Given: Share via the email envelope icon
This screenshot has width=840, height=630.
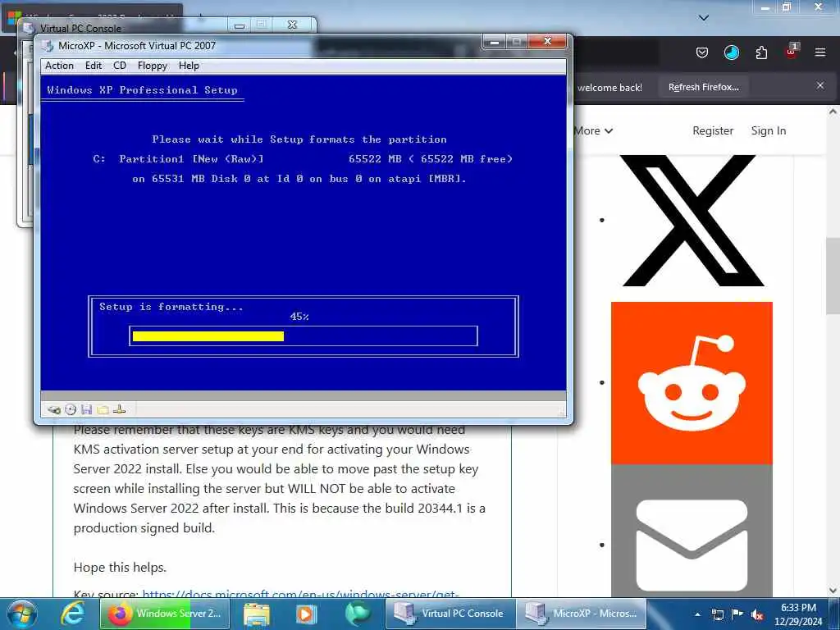Looking at the screenshot, I should click(x=692, y=545).
